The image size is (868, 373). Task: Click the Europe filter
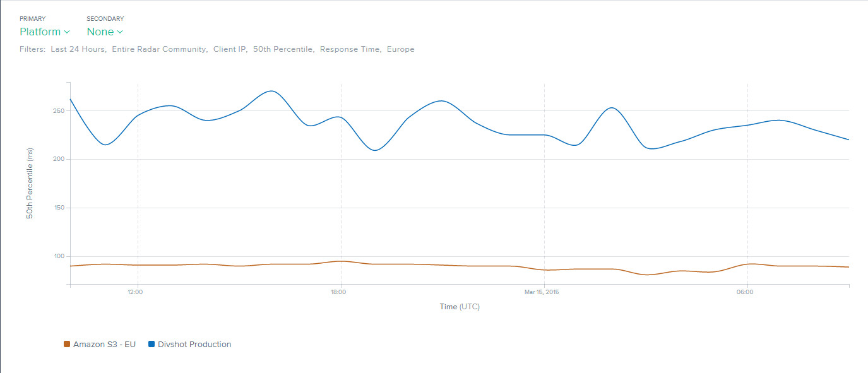(x=400, y=49)
